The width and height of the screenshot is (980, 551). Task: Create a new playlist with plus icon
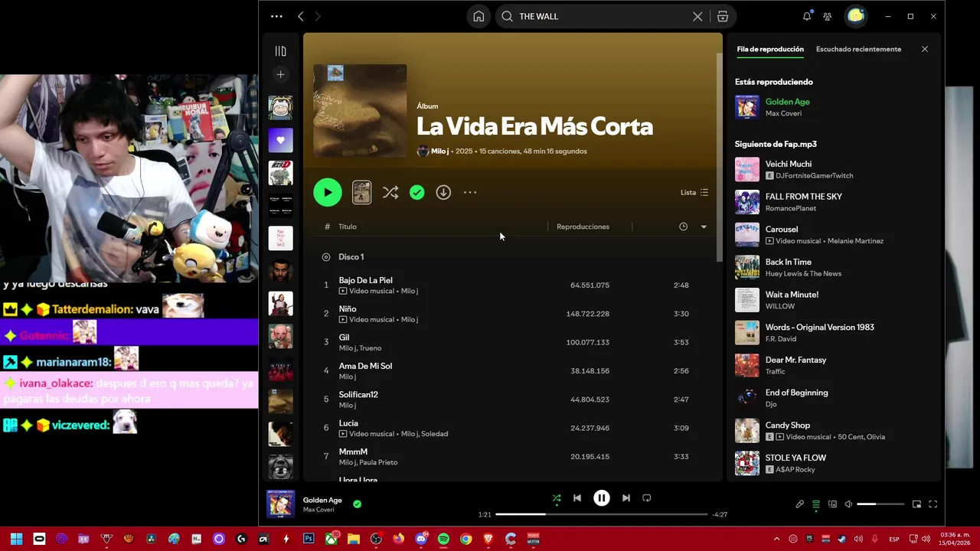pyautogui.click(x=280, y=74)
